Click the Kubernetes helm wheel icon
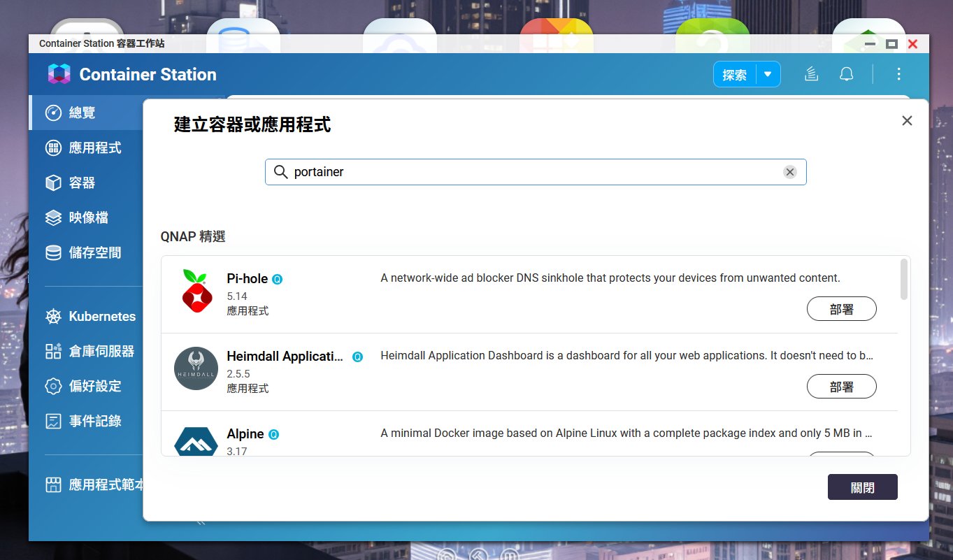The image size is (953, 560). coord(53,316)
